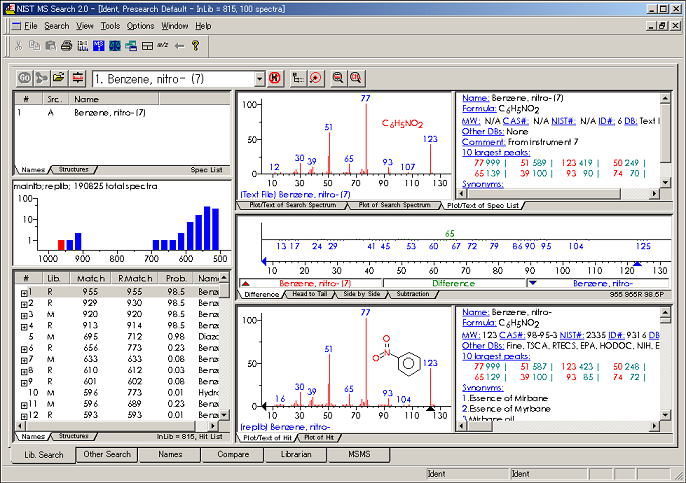Click the window layout icon in toolbar
686x483 pixels.
tap(147, 46)
